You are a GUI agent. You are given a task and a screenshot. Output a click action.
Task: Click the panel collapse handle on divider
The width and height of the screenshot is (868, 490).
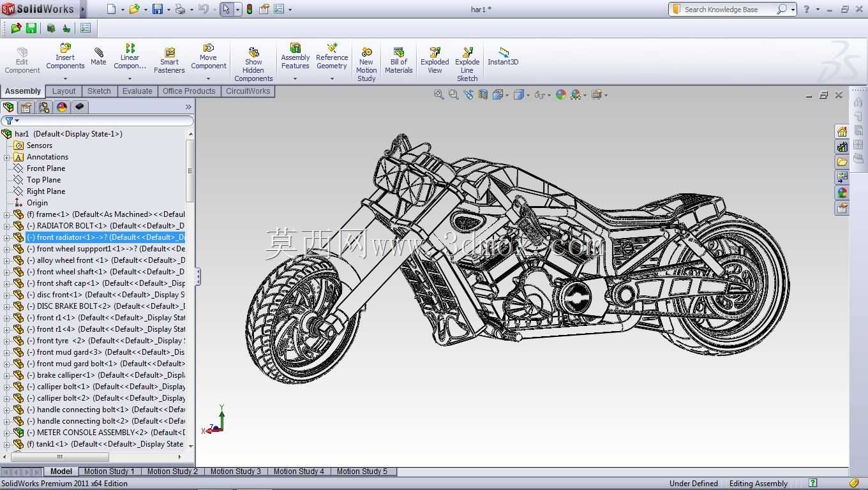[198, 276]
